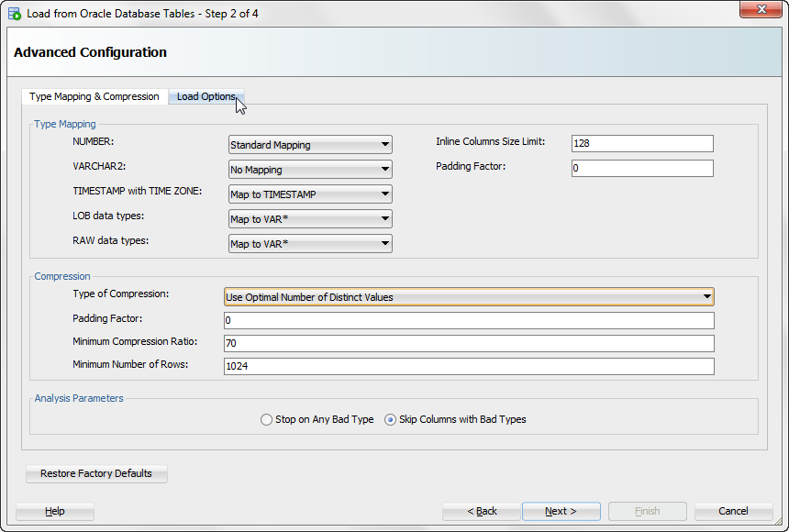The height and width of the screenshot is (532, 789).
Task: Click the LOB data types: label
Action: point(108,216)
